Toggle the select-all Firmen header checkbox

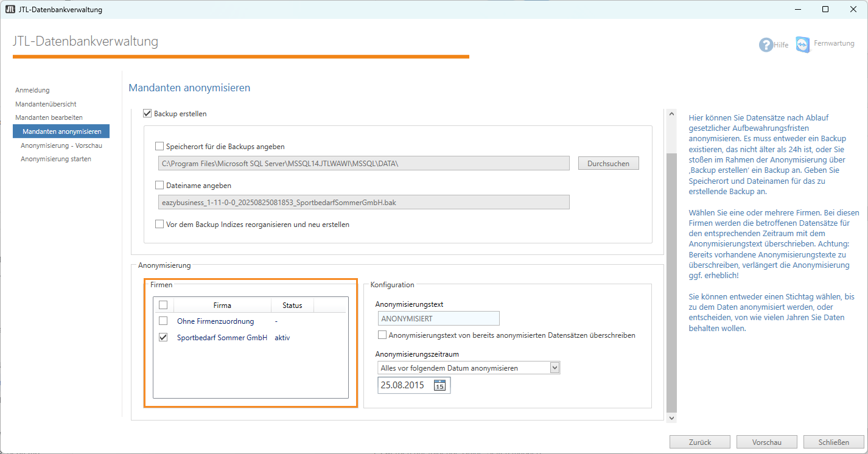pyautogui.click(x=163, y=305)
